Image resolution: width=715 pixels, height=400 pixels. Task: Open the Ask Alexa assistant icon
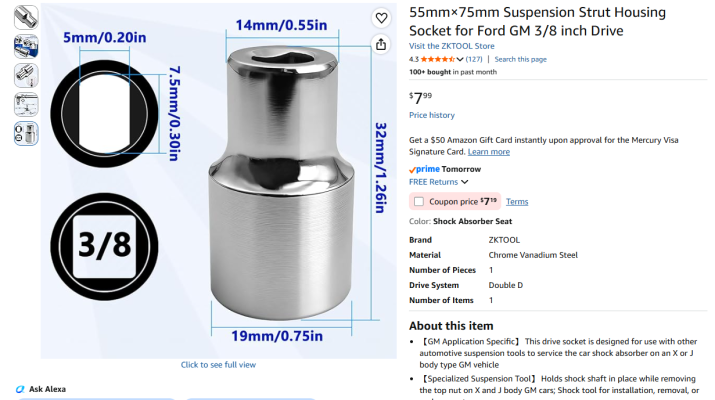pos(20,389)
